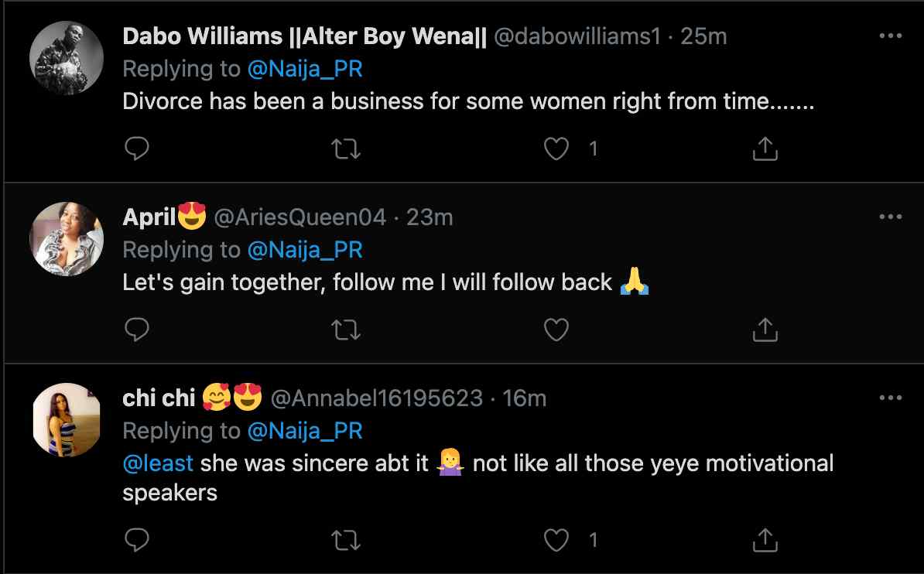Open more options on Dabo Williams' tweet
This screenshot has height=574, width=924.
890,36
